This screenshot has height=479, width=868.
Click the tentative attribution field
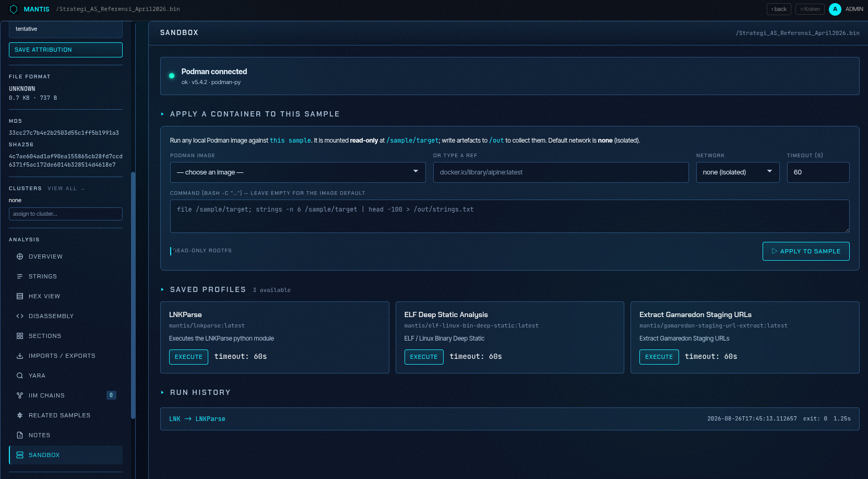point(66,29)
